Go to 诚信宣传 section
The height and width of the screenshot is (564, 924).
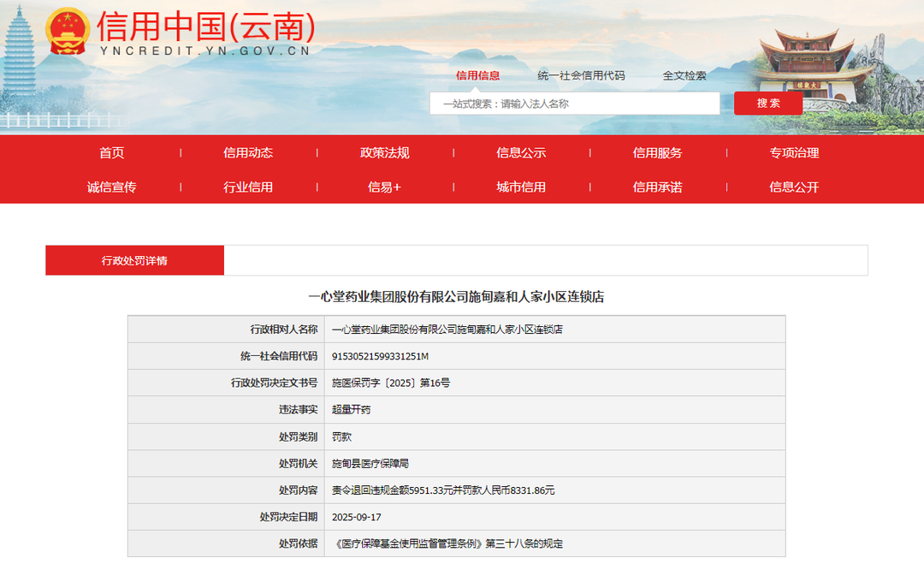pos(111,187)
